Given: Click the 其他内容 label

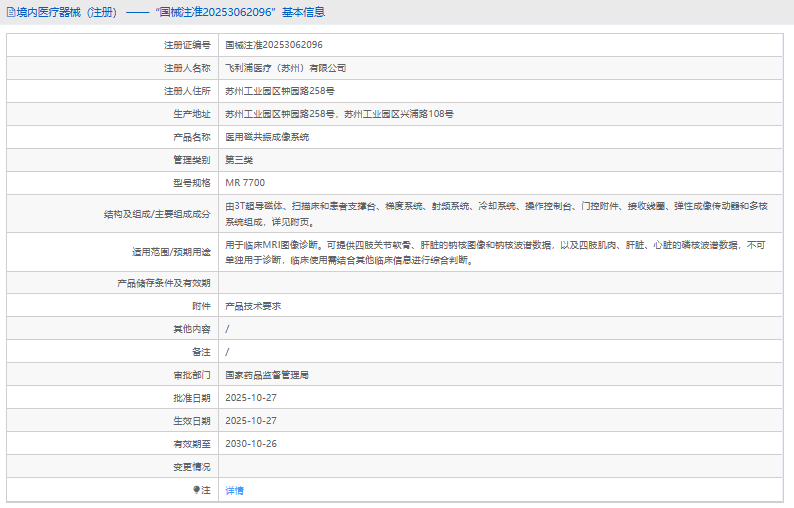Looking at the screenshot, I should [192, 329].
